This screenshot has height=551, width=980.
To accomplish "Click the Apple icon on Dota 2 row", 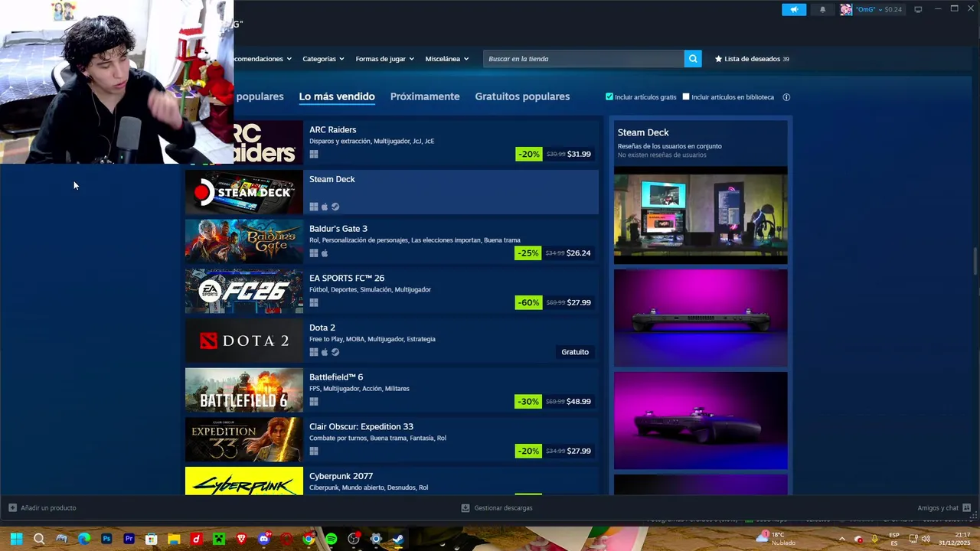I will pyautogui.click(x=325, y=352).
